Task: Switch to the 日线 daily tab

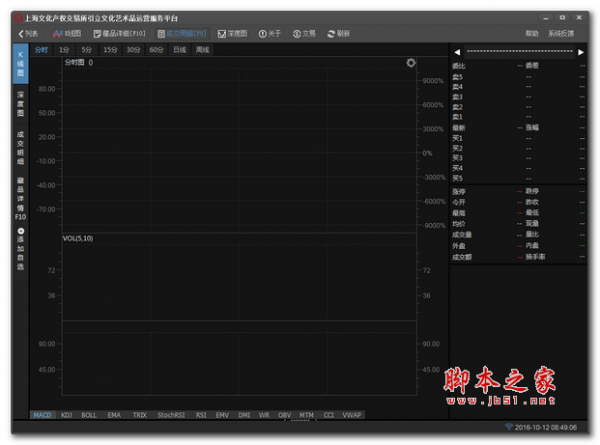Action: [179, 50]
